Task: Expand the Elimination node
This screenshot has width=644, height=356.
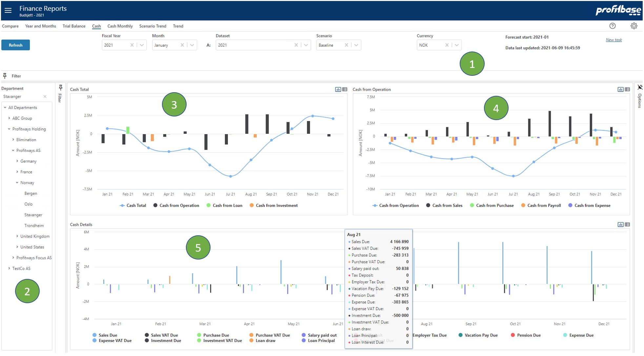Action: click(13, 140)
